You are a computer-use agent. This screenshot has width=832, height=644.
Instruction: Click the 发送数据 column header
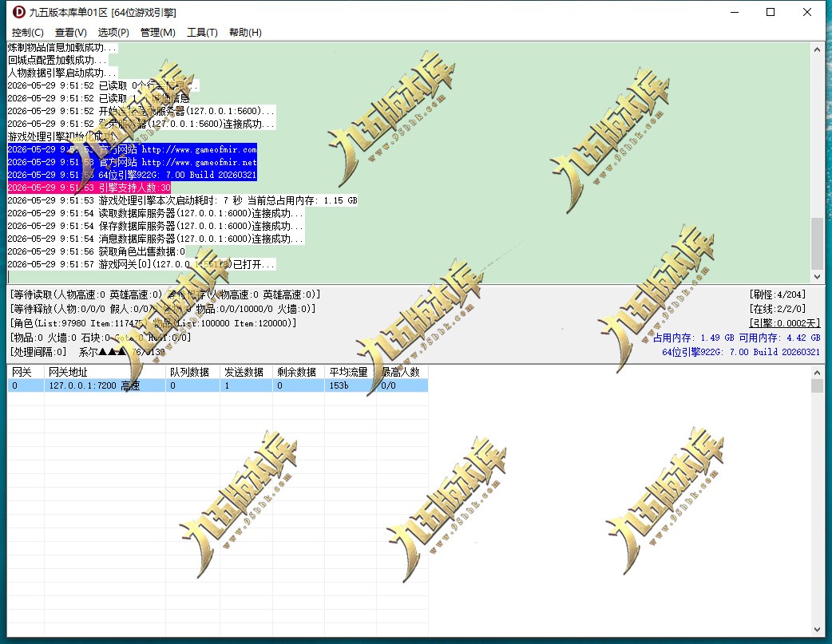point(246,372)
